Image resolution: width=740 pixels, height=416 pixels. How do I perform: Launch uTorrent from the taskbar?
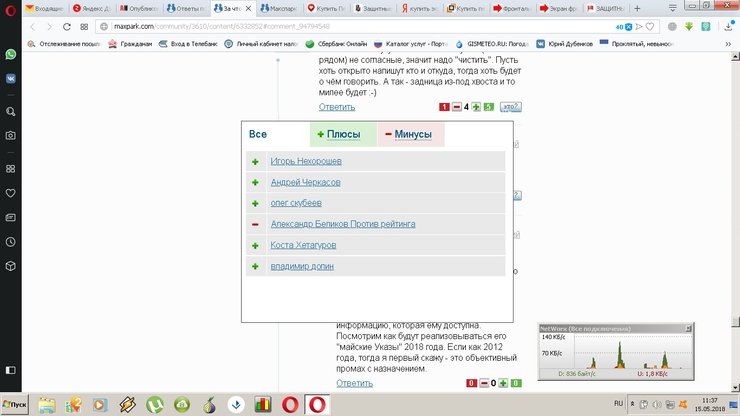tap(155, 404)
